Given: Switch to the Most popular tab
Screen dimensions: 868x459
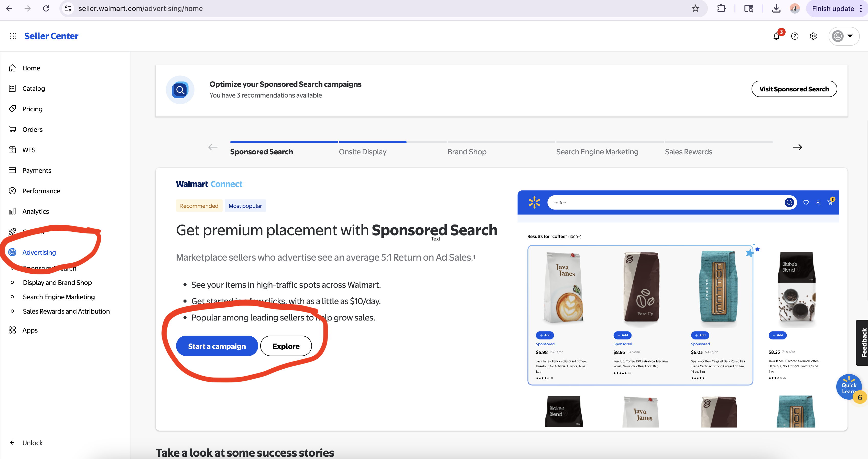Looking at the screenshot, I should (245, 206).
